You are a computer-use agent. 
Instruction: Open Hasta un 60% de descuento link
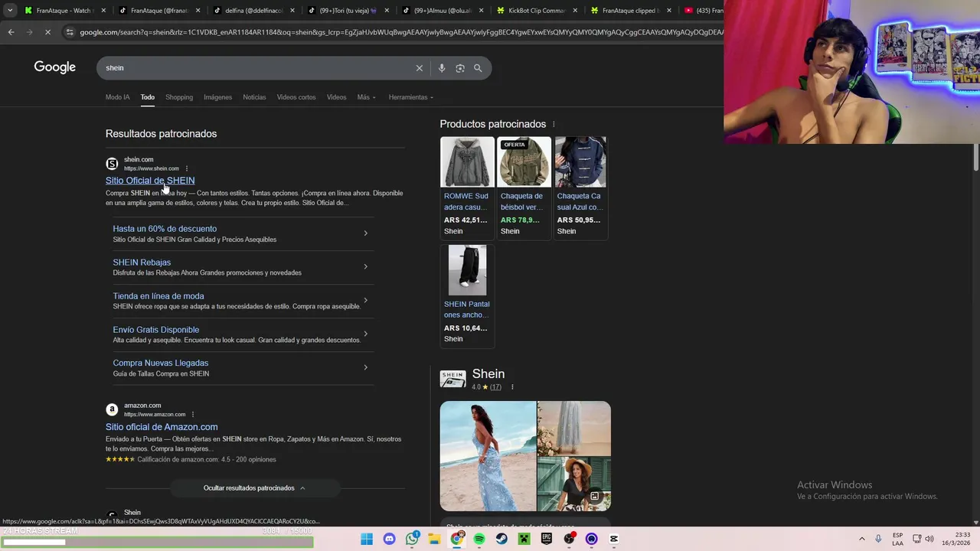tap(165, 229)
